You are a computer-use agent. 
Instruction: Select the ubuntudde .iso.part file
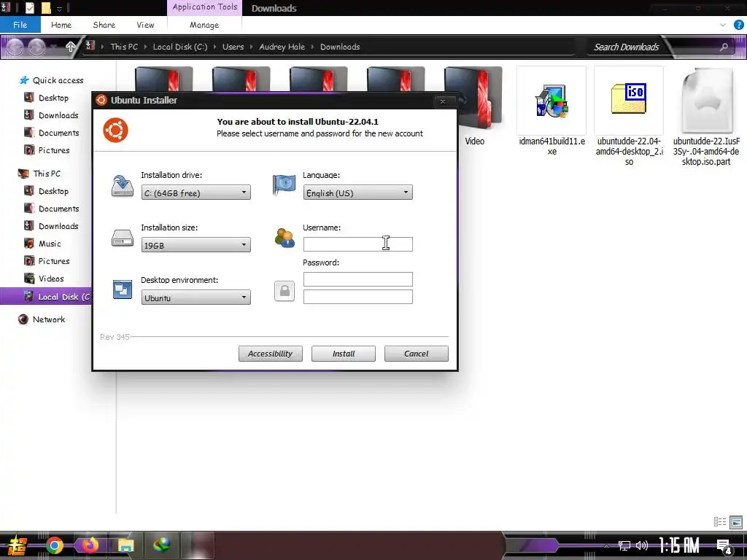tap(706, 117)
